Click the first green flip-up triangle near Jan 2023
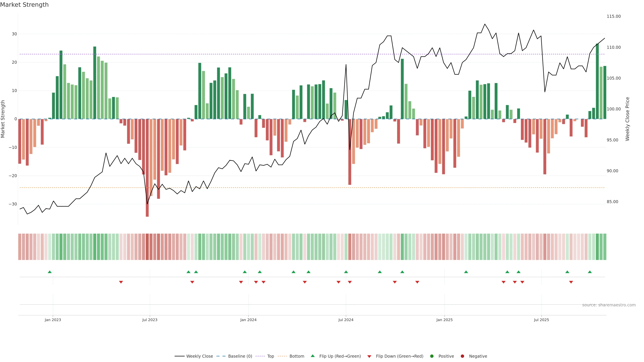Viewport: 644px width, 362px height. point(50,272)
